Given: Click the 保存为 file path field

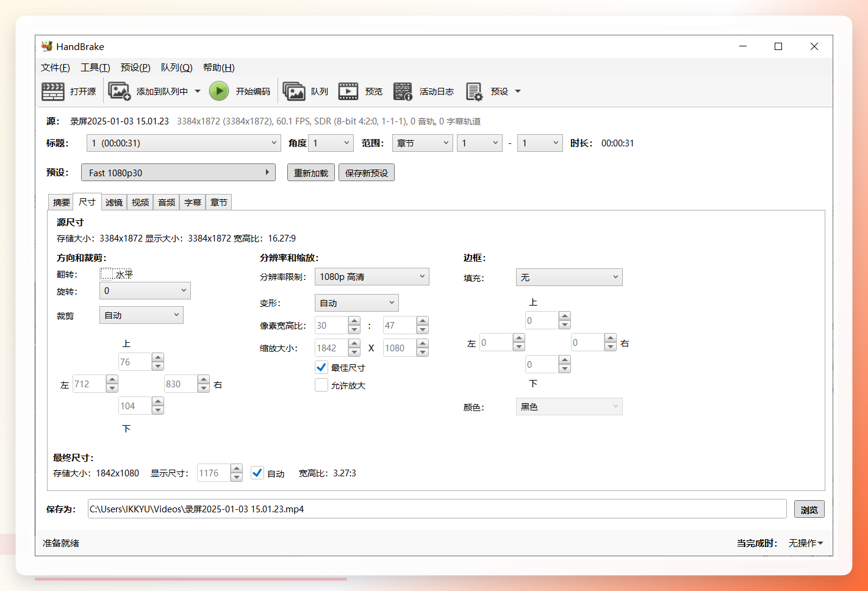Looking at the screenshot, I should point(437,509).
